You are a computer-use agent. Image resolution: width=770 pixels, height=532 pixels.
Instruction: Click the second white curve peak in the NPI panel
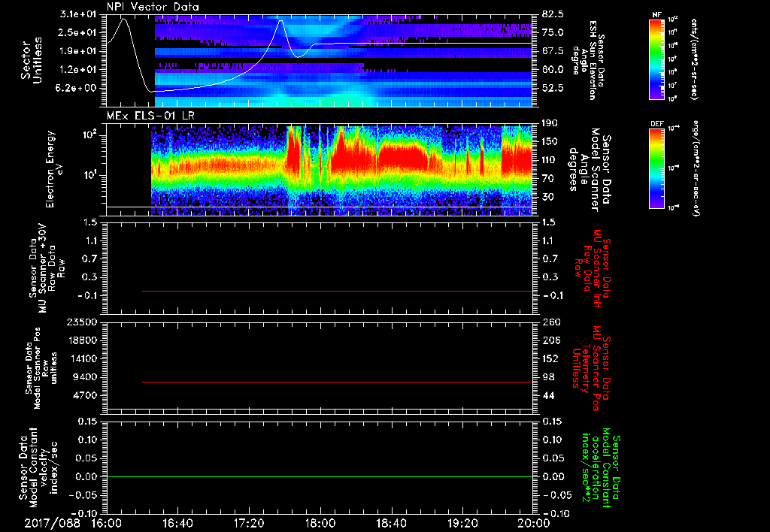coord(280,21)
